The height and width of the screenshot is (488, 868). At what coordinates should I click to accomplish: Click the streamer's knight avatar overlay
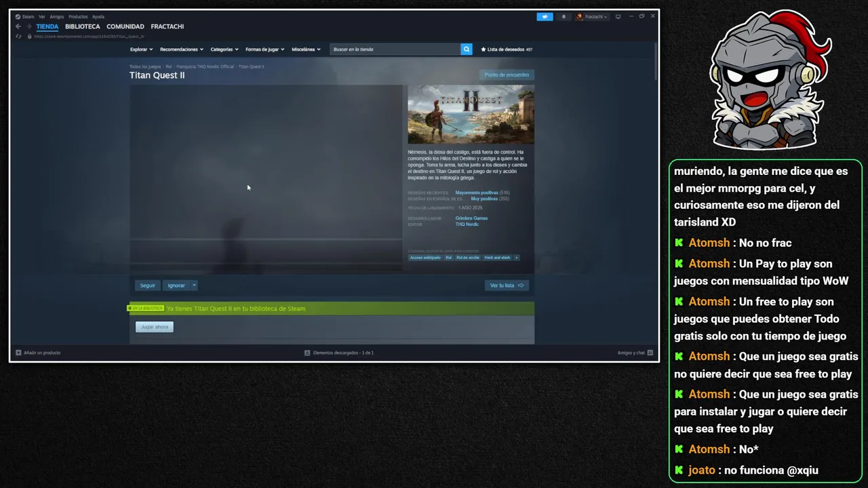tap(770, 79)
